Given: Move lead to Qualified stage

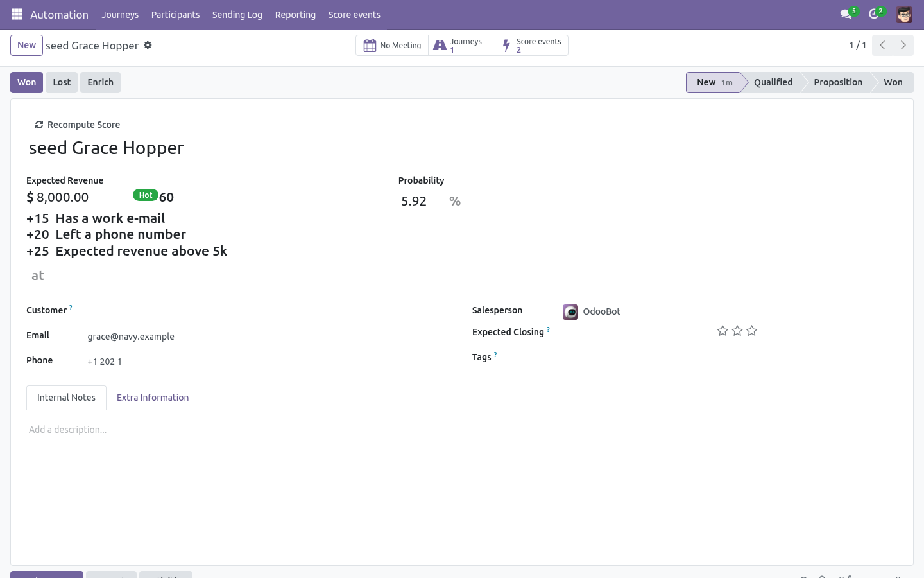Looking at the screenshot, I should click(x=773, y=82).
